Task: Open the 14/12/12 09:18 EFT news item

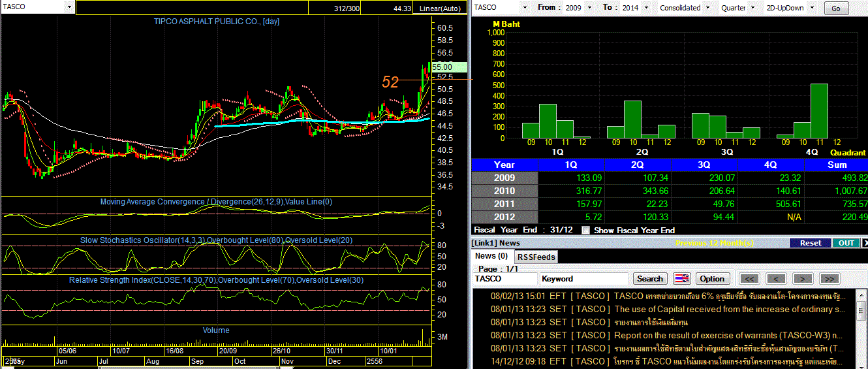Action: tap(666, 361)
